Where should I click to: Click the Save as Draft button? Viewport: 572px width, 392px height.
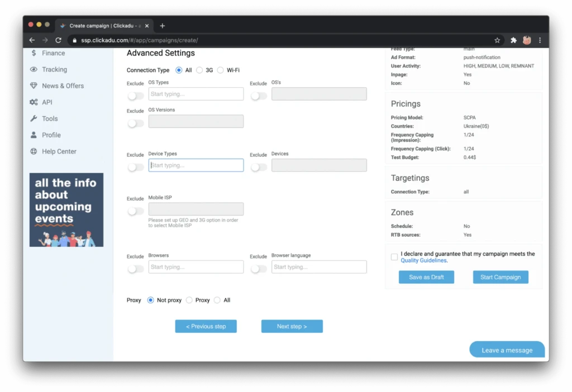point(426,277)
